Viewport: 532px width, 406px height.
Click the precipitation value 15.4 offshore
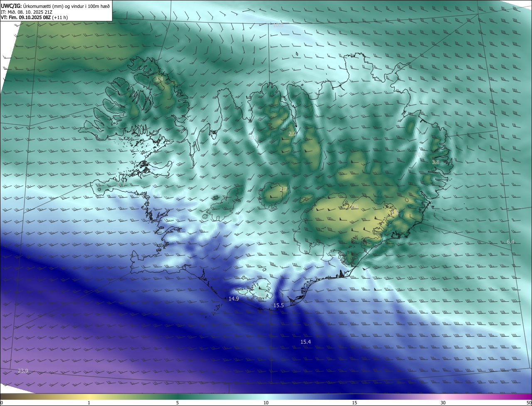[305, 342]
